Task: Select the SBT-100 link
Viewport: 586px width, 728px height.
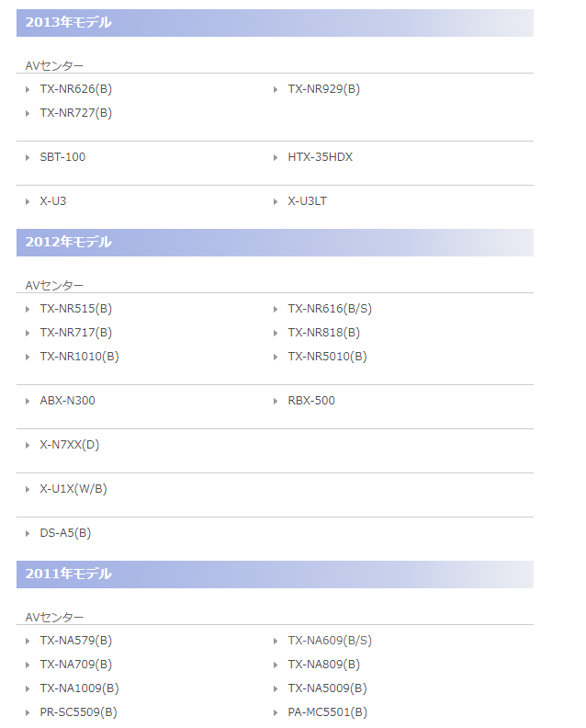Action: [x=62, y=157]
